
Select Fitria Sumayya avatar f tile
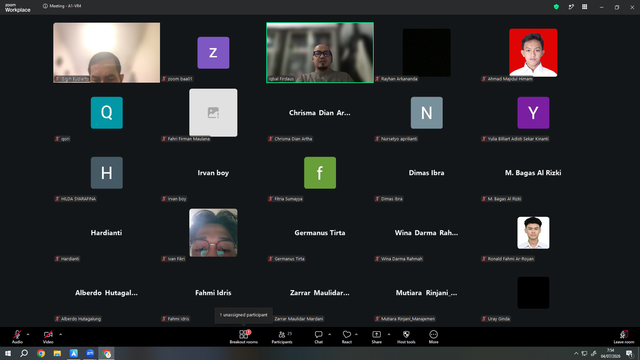click(x=320, y=173)
